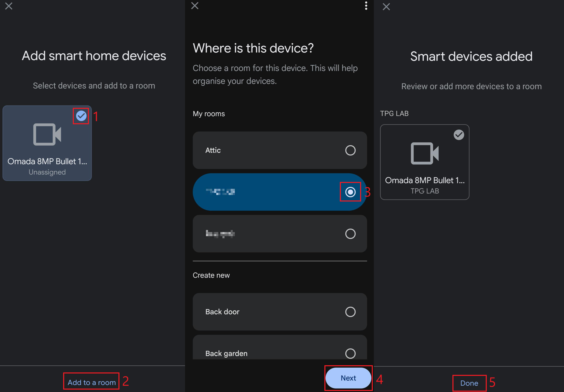Click camera icon on the TPG LAB device card
The width and height of the screenshot is (564, 392).
tap(424, 153)
